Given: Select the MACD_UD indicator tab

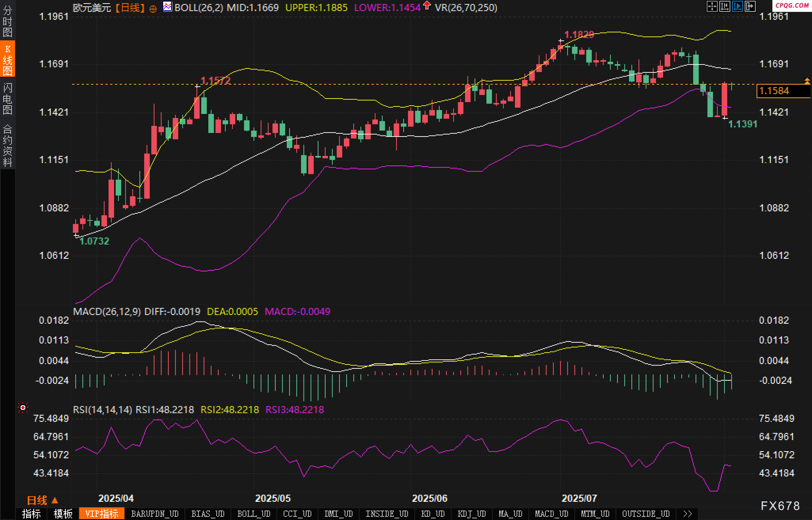Looking at the screenshot, I should [x=551, y=514].
